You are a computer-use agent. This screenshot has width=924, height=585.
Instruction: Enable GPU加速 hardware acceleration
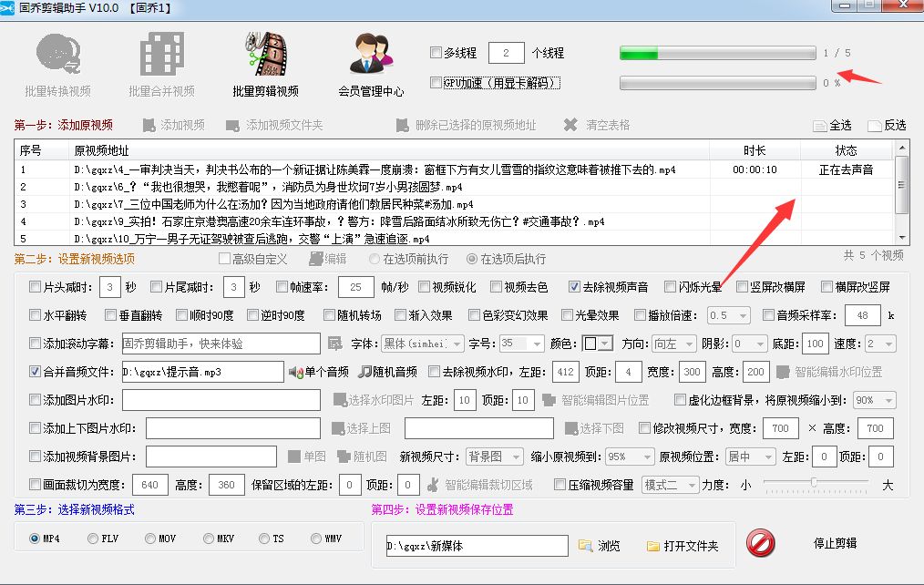(x=436, y=83)
